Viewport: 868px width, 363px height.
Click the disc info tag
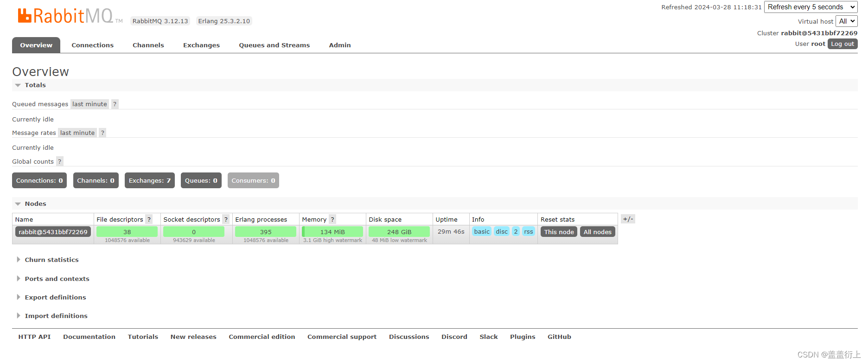(502, 232)
